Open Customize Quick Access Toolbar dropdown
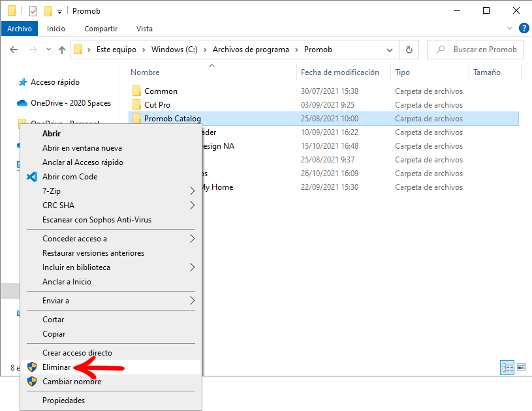The image size is (532, 411). 59,12
